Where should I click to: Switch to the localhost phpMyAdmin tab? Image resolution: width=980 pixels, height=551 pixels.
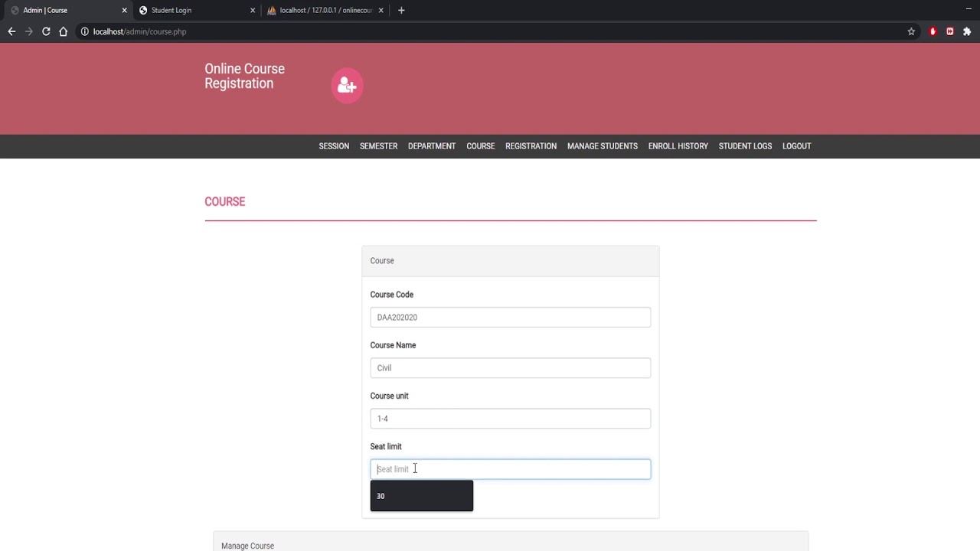click(324, 10)
